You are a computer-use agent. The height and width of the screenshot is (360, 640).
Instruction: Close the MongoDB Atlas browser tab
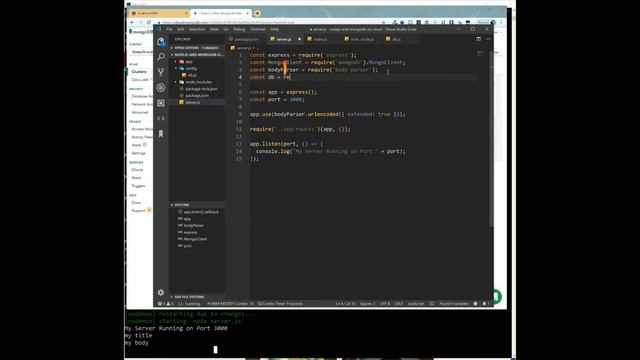(247, 13)
